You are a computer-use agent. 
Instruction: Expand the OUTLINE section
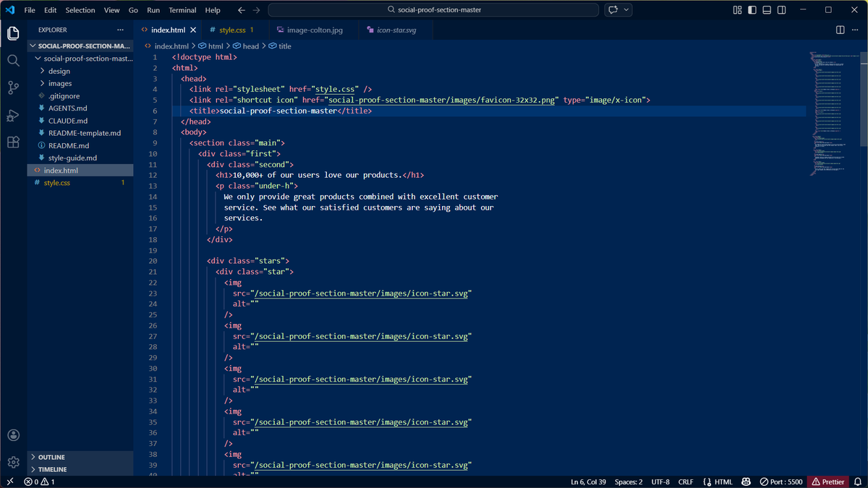click(80, 457)
